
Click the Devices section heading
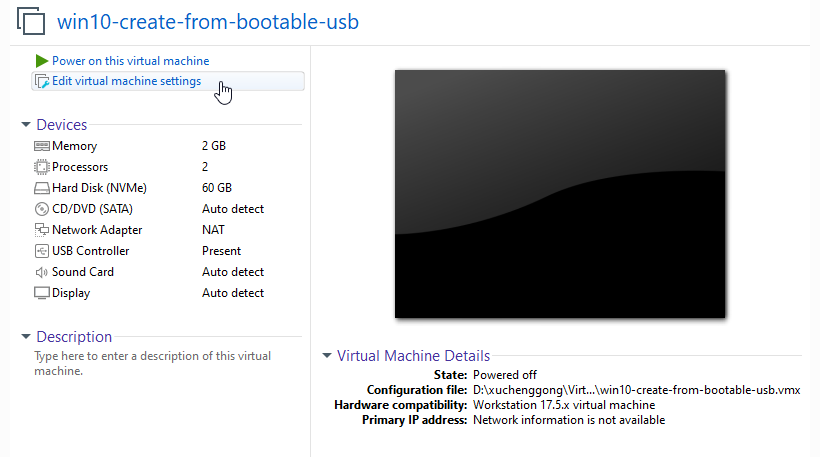pos(62,125)
